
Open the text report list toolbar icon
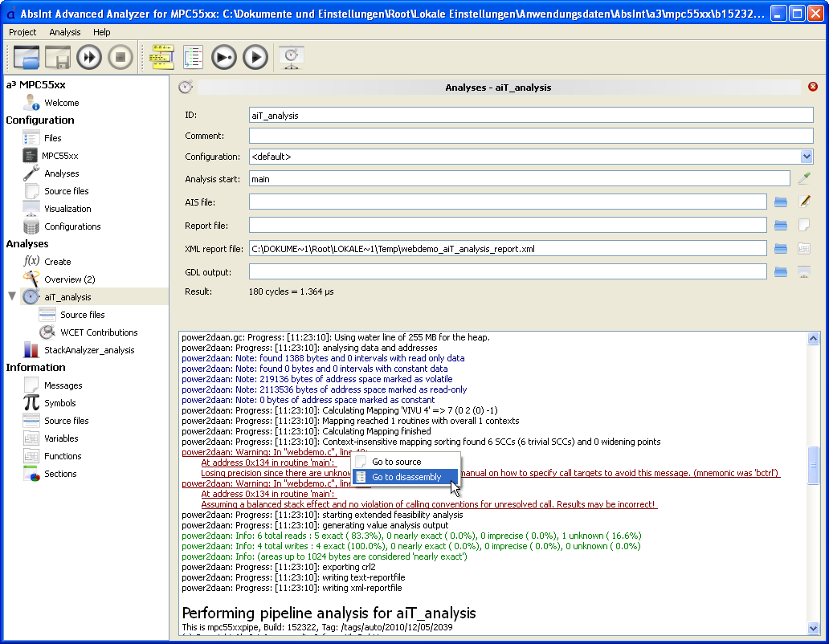click(x=193, y=57)
